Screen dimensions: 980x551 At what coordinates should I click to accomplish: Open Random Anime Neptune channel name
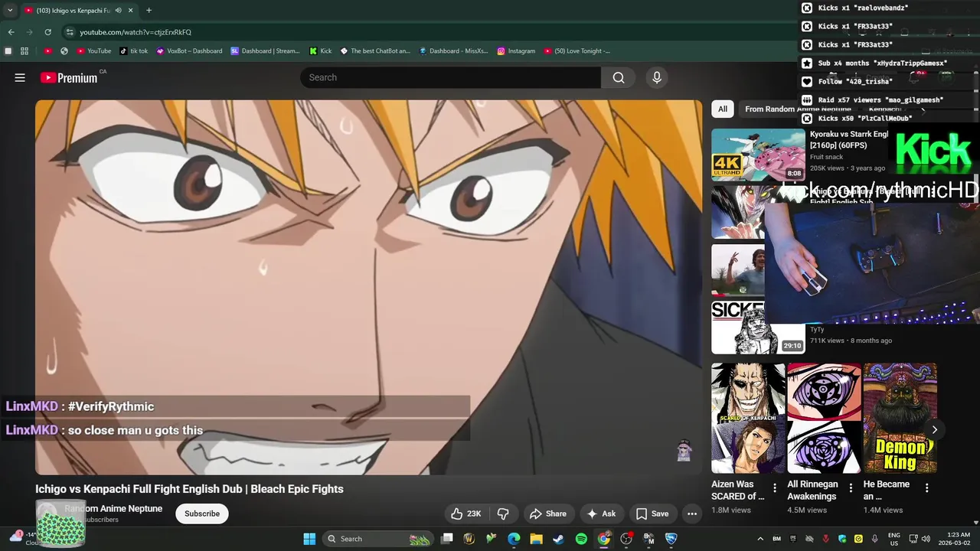pyautogui.click(x=113, y=508)
